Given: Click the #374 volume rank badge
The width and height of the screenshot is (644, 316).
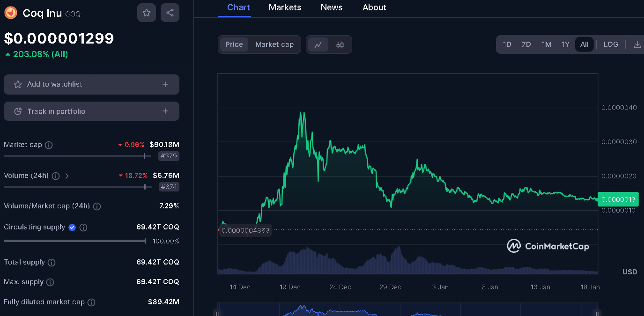Looking at the screenshot, I should click(x=169, y=187).
